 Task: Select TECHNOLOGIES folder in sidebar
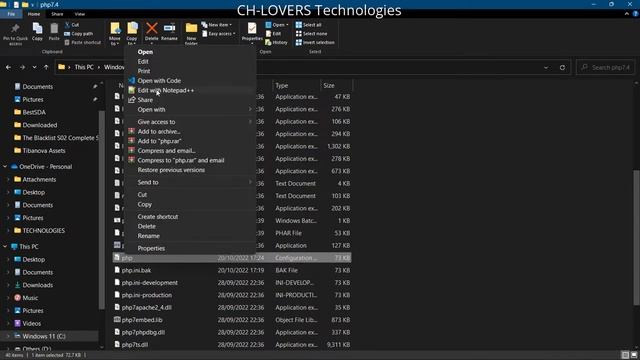[x=43, y=231]
